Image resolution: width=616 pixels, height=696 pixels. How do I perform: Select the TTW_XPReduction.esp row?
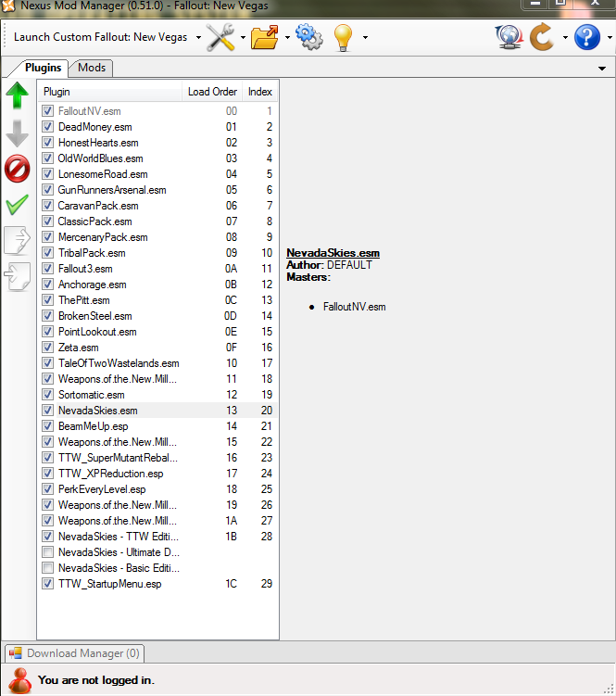[157, 474]
